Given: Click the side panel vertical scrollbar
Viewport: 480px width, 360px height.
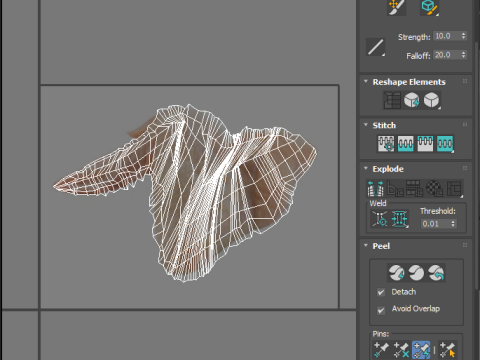Looking at the screenshot, I should pyautogui.click(x=476, y=167).
